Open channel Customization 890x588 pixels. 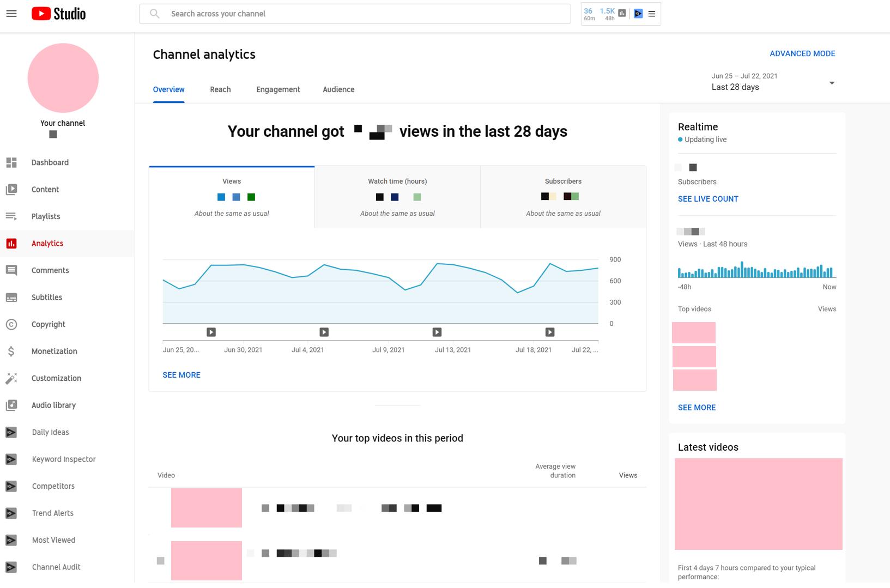[56, 378]
